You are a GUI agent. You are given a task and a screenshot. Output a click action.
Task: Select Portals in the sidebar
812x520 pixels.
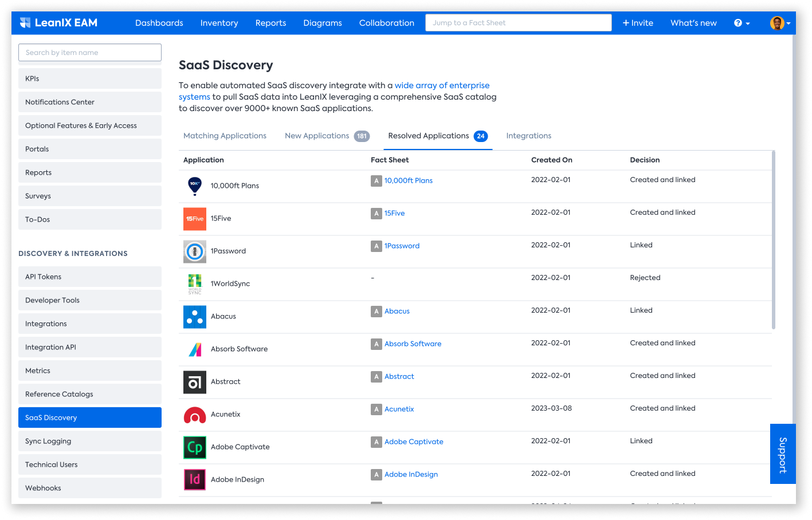click(x=90, y=149)
